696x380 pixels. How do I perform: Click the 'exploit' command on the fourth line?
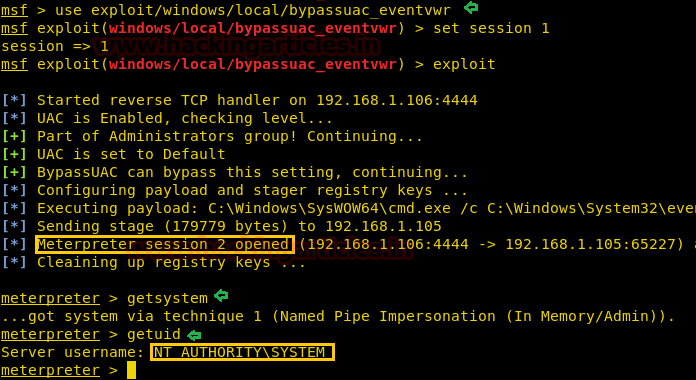click(464, 64)
